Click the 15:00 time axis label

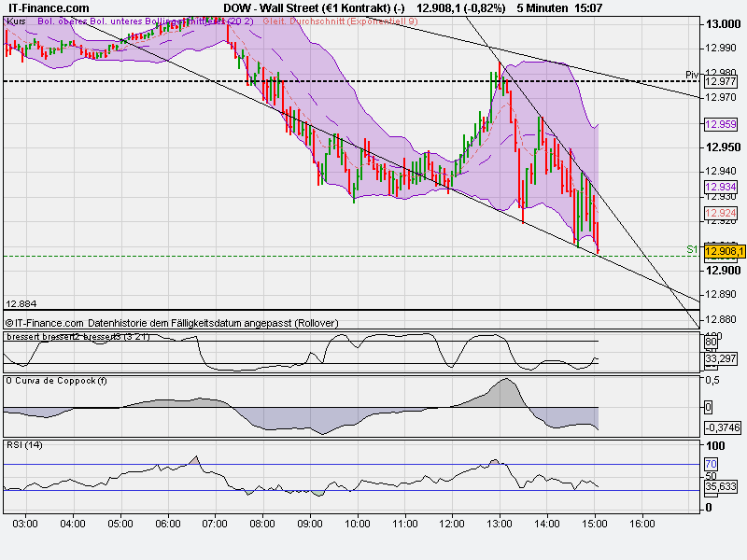coord(595,524)
